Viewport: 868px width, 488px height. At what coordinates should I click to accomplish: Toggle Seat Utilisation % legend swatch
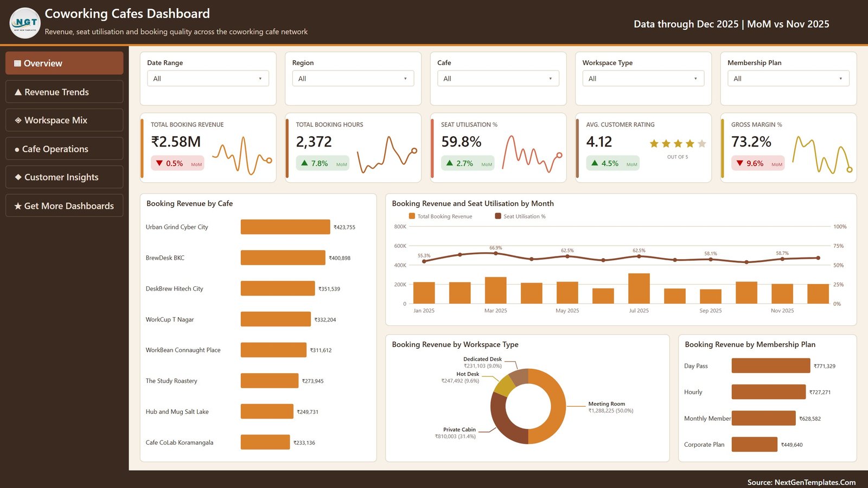[x=498, y=216]
